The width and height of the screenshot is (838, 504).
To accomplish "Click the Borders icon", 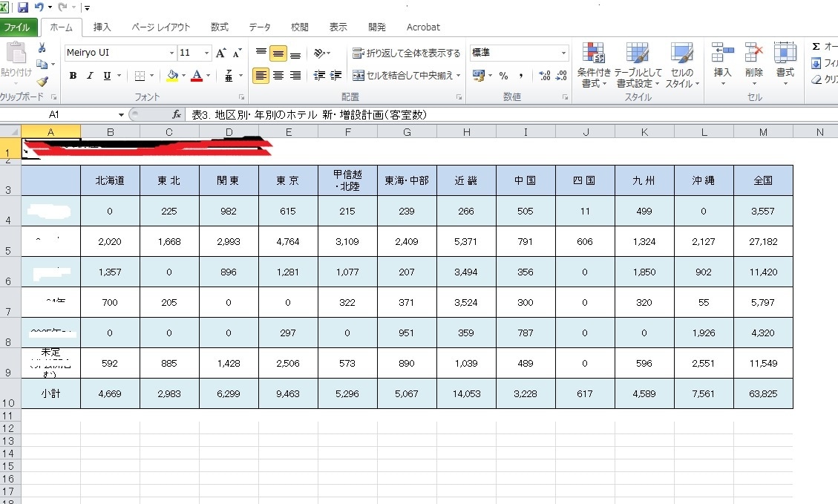I will 140,76.
